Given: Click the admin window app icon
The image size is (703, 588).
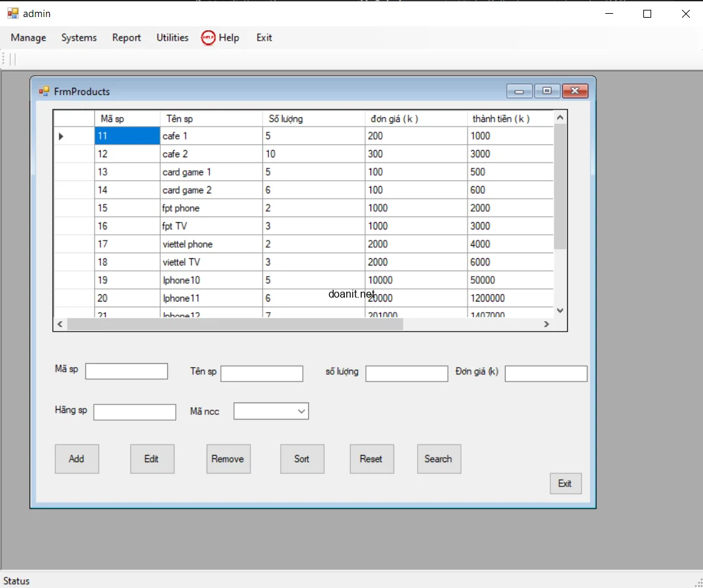Looking at the screenshot, I should click(12, 13).
